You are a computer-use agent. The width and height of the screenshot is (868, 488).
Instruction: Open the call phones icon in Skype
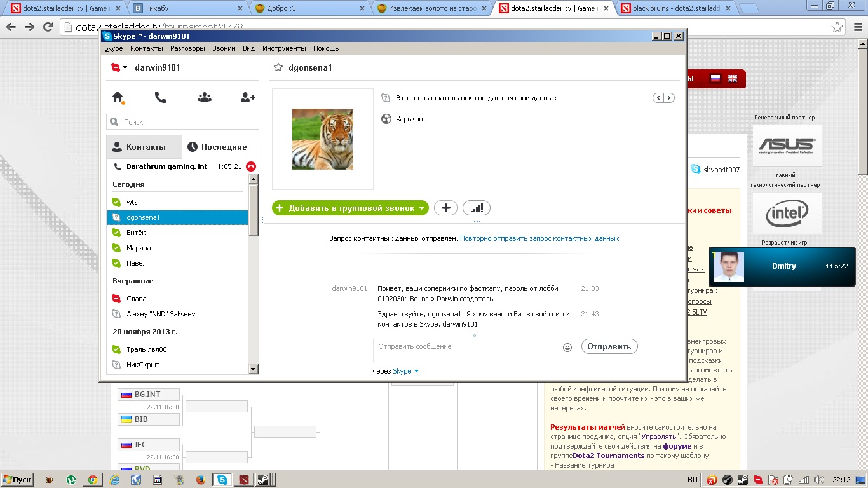[161, 97]
